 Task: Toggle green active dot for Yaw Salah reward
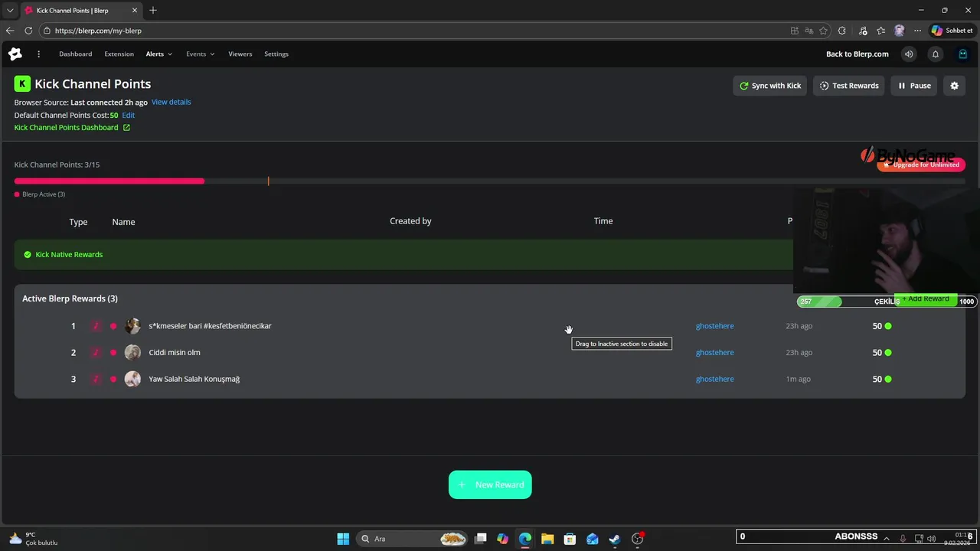tap(888, 379)
